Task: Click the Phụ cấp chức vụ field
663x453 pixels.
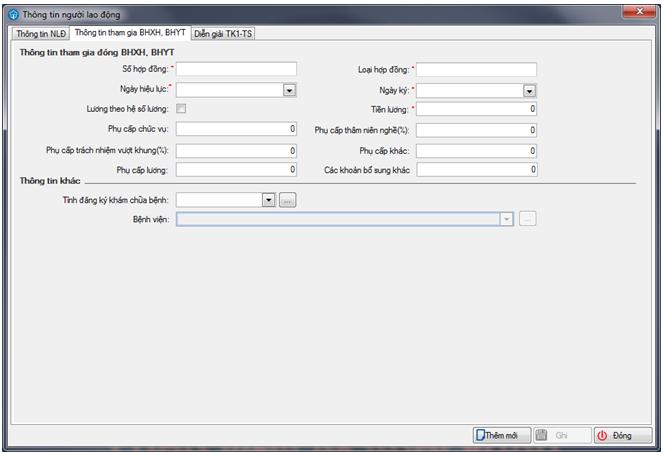Action: (x=236, y=129)
